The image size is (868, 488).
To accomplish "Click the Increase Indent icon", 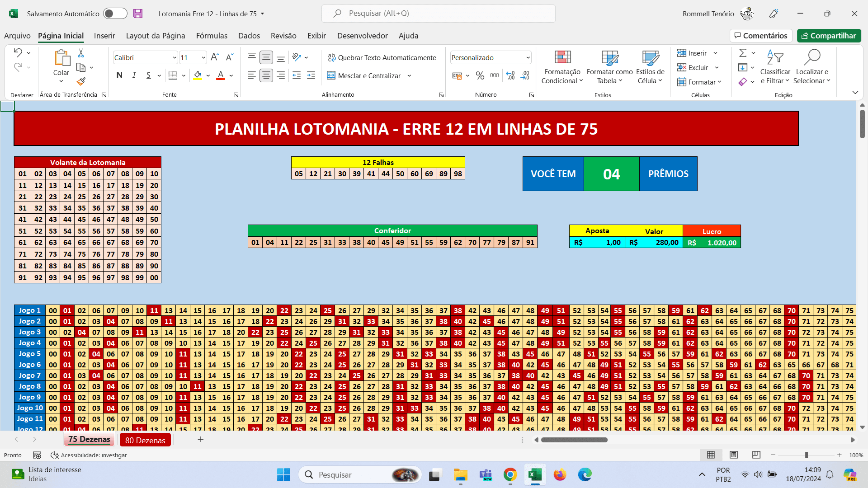I will 311,75.
